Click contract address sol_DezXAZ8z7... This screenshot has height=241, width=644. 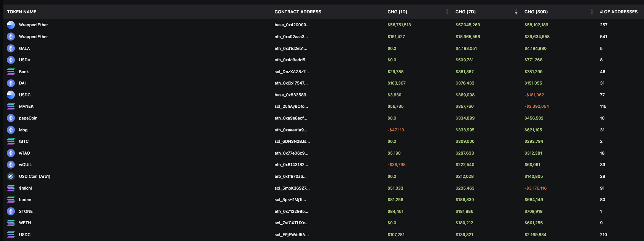(x=292, y=72)
